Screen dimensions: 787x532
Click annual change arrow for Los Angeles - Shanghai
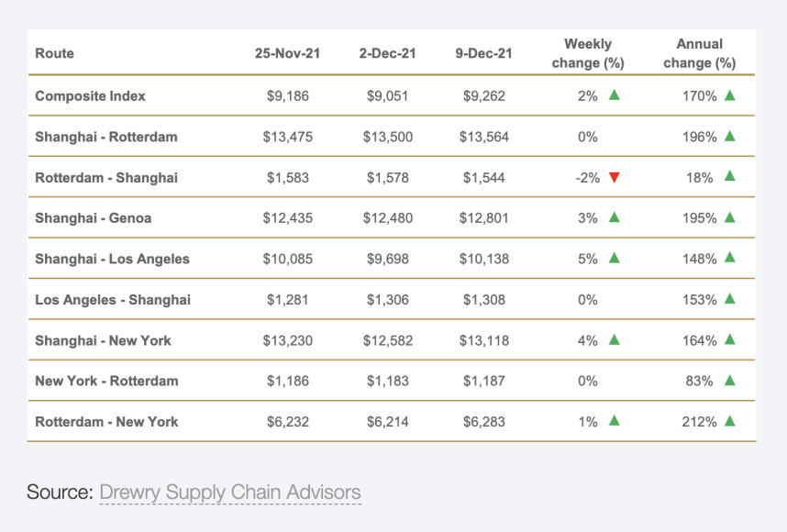pos(730,299)
